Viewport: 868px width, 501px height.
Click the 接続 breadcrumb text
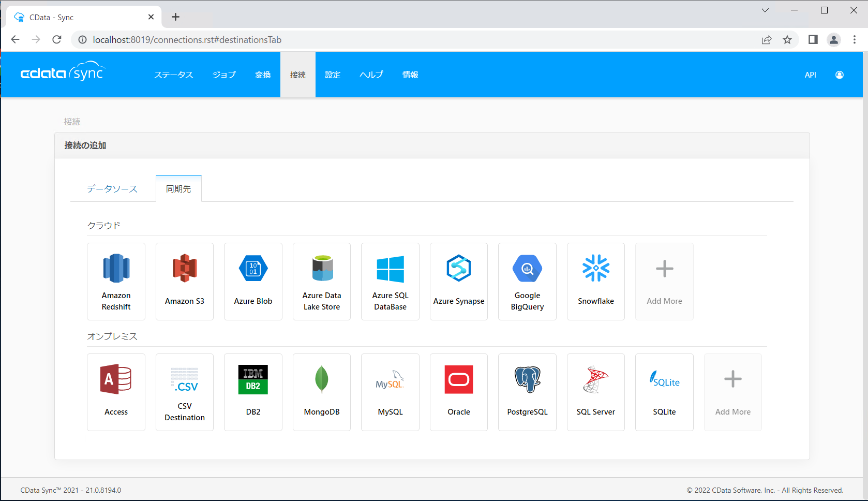coord(72,122)
